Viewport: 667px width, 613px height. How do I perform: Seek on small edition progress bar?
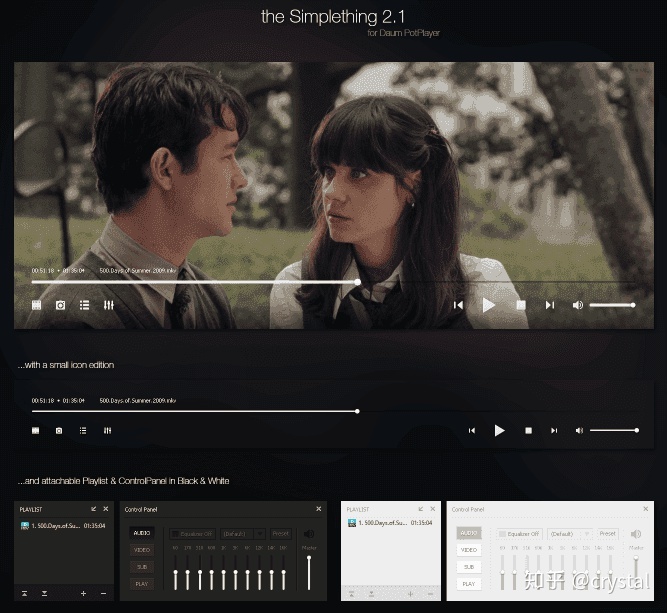(x=334, y=411)
